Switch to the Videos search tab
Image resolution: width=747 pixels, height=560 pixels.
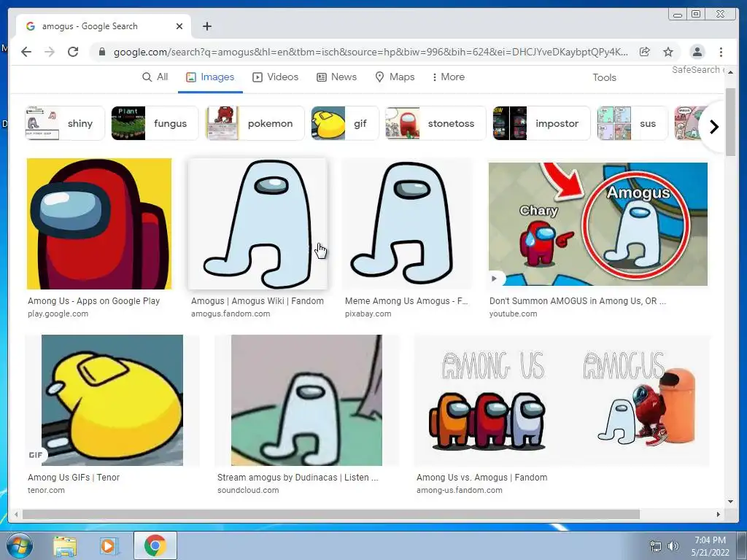click(275, 77)
